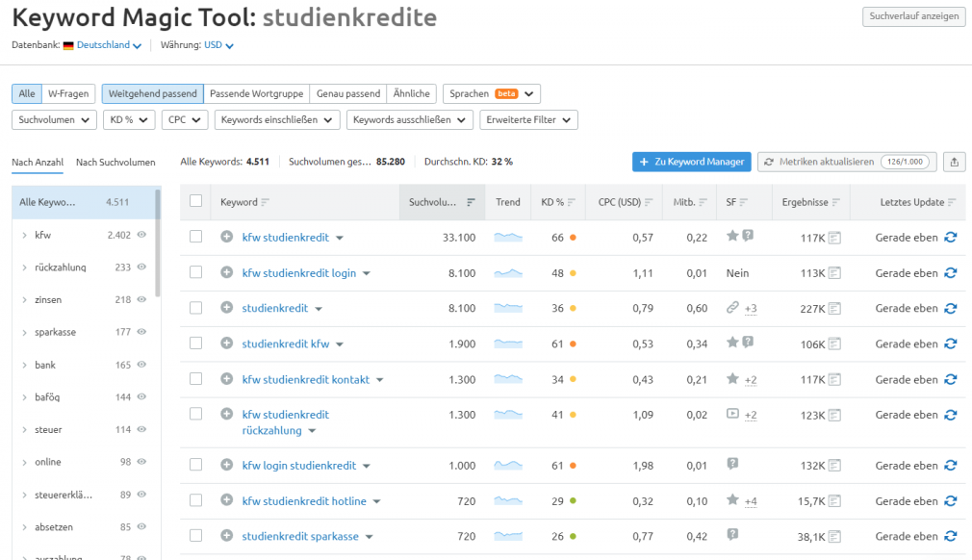Sort table by KD % column

[x=571, y=202]
